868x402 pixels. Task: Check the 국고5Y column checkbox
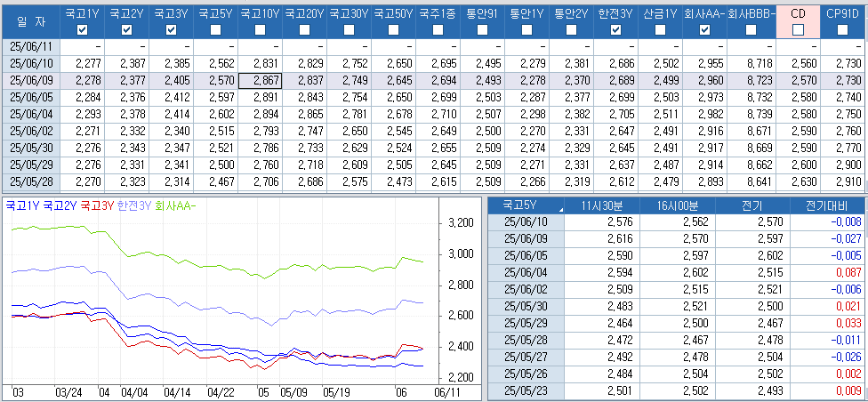(x=216, y=30)
